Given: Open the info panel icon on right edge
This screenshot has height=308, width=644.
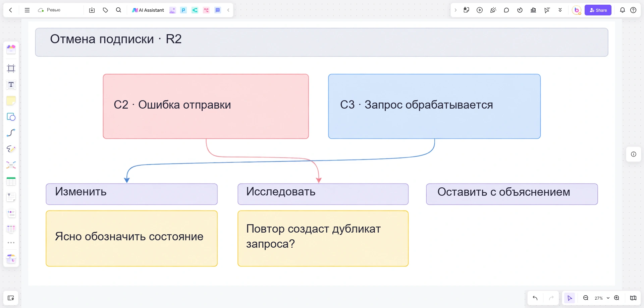Looking at the screenshot, I should (634, 154).
